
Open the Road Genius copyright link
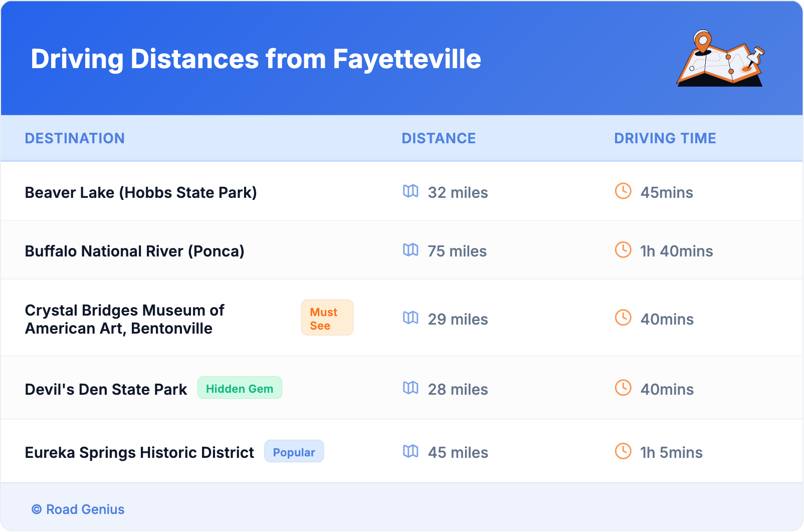click(78, 509)
